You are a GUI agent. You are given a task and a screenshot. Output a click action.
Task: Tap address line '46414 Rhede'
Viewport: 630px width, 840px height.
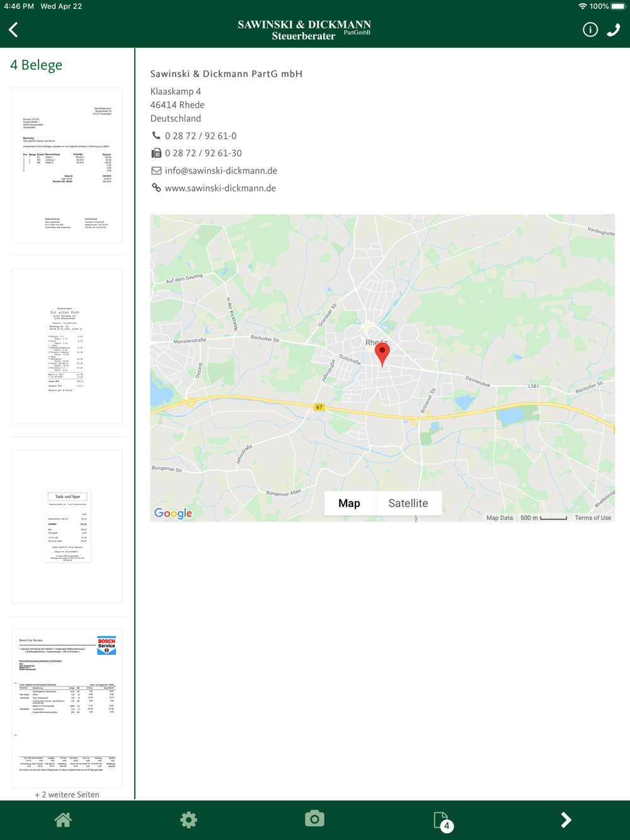[x=177, y=105]
